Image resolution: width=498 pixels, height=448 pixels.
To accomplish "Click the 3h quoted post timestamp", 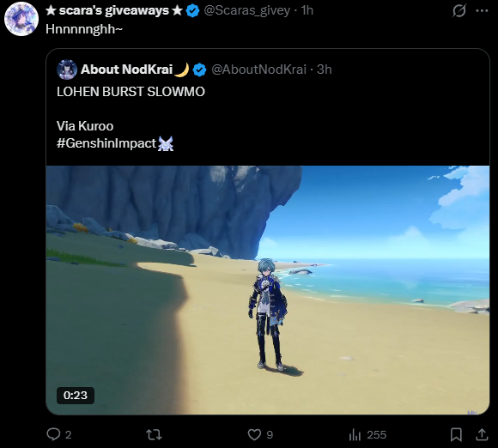I will (325, 70).
